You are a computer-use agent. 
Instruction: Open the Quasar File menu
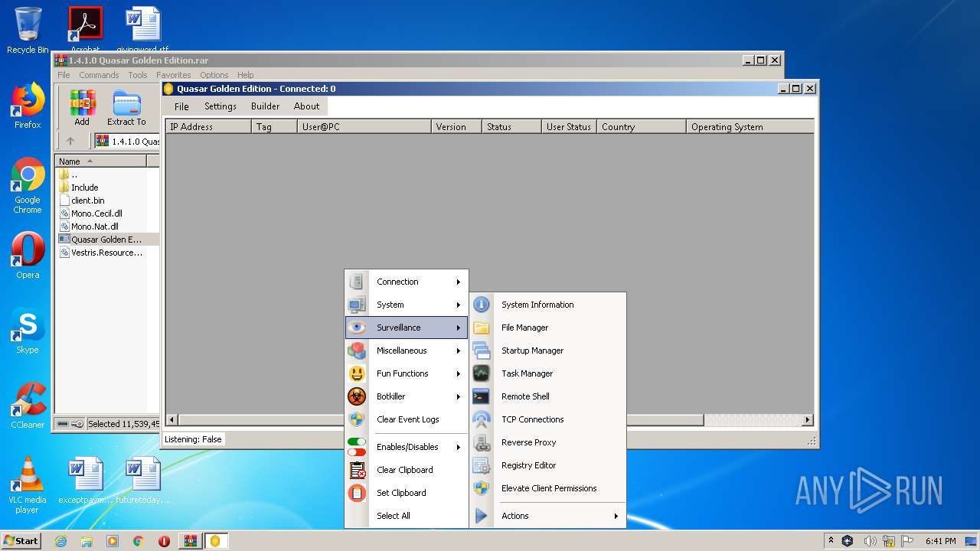pyautogui.click(x=181, y=106)
